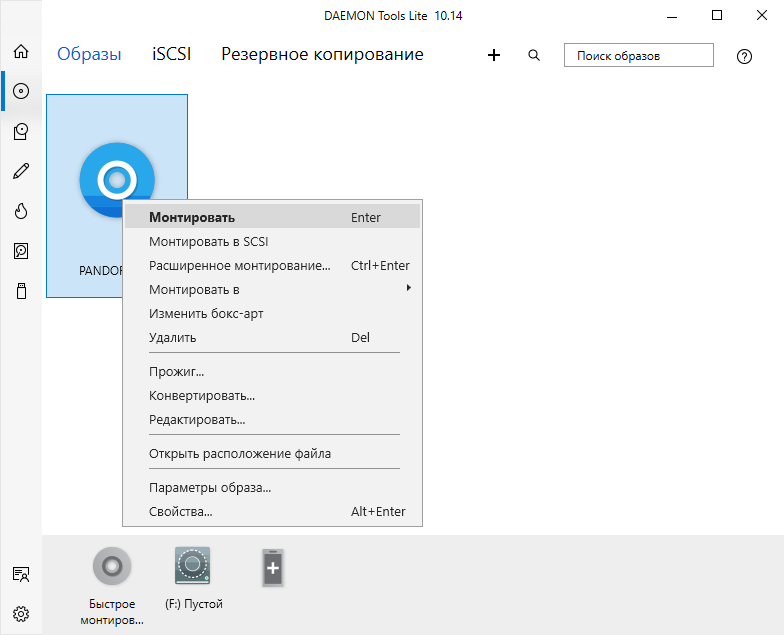Click the Быстрое монтиров... label

click(112, 612)
